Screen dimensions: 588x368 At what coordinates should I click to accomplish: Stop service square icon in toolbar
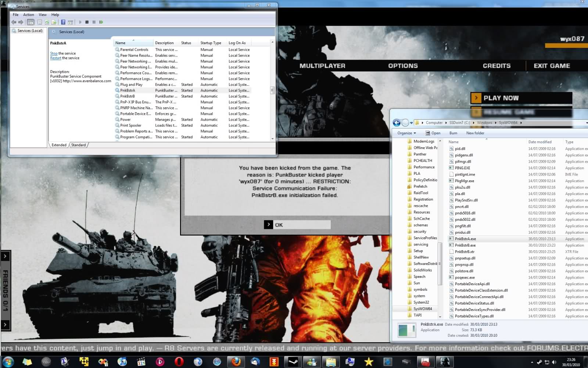[x=87, y=22]
